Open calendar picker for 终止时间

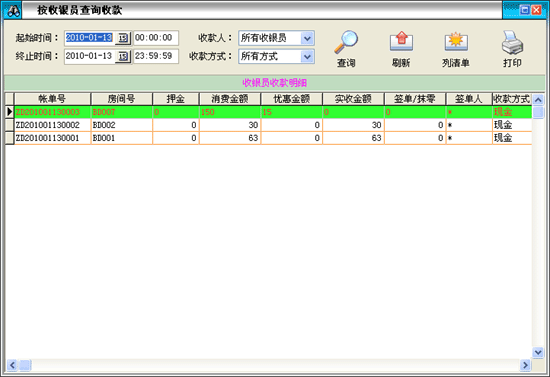(123, 56)
